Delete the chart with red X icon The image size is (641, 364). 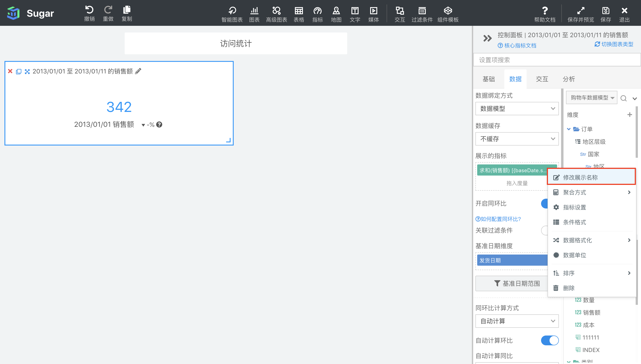pyautogui.click(x=10, y=71)
